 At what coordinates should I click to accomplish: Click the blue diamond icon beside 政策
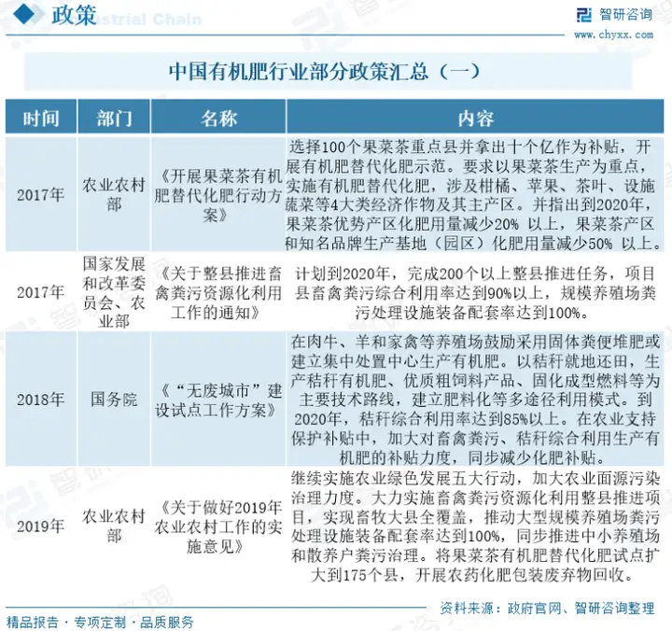(23, 16)
